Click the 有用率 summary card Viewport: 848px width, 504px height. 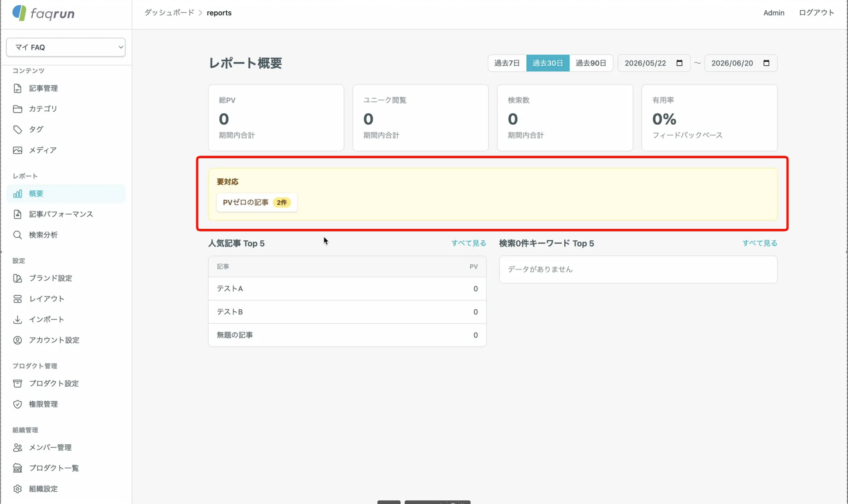coord(709,117)
